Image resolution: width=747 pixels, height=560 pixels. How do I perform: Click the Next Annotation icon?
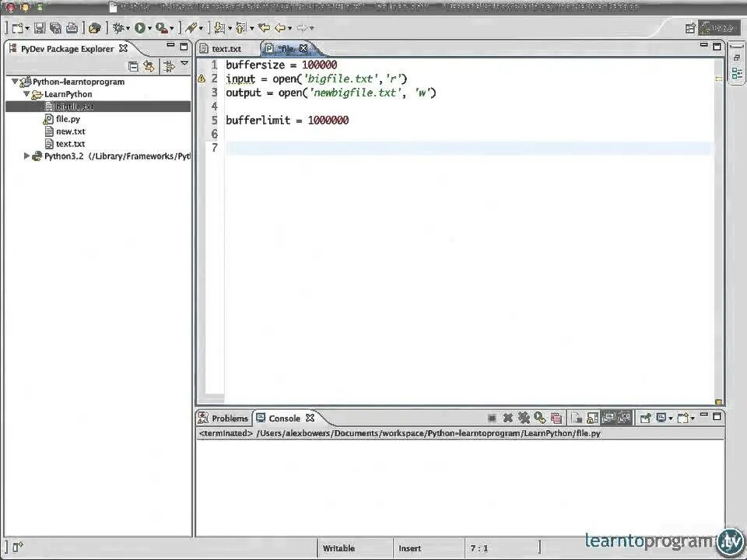[219, 28]
